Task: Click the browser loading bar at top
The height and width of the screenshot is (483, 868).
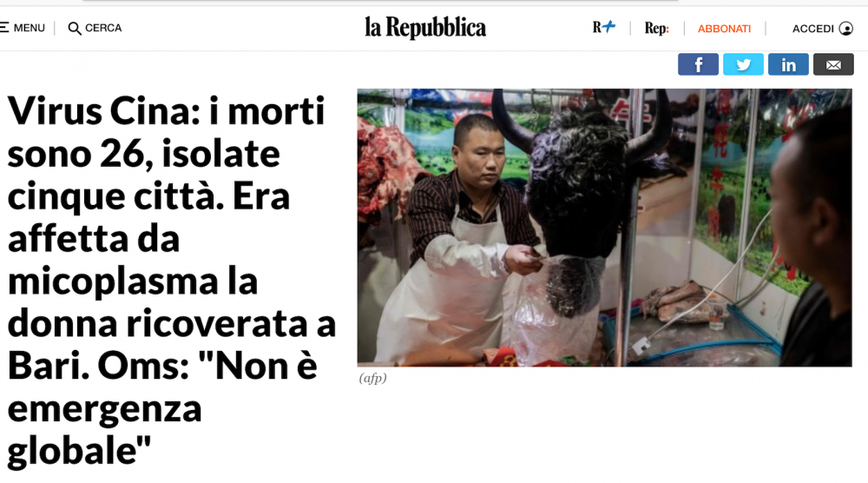Action: [381, 1]
